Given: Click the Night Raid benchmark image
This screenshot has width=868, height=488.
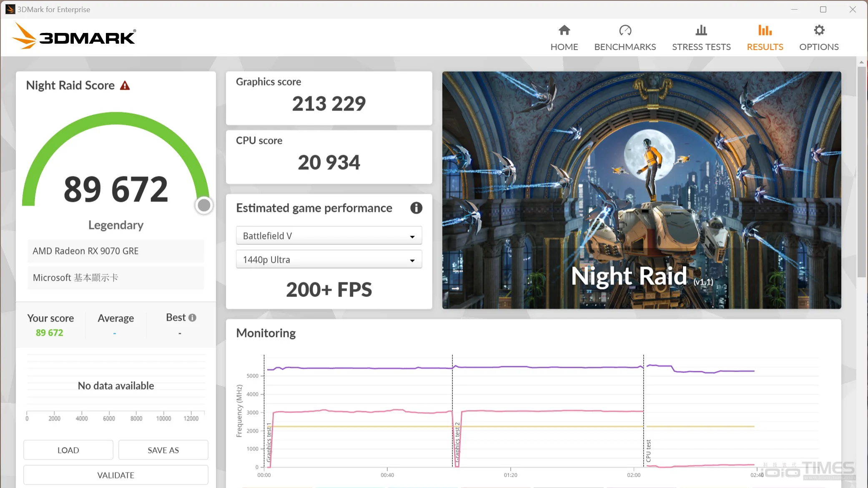Looking at the screenshot, I should (x=642, y=190).
